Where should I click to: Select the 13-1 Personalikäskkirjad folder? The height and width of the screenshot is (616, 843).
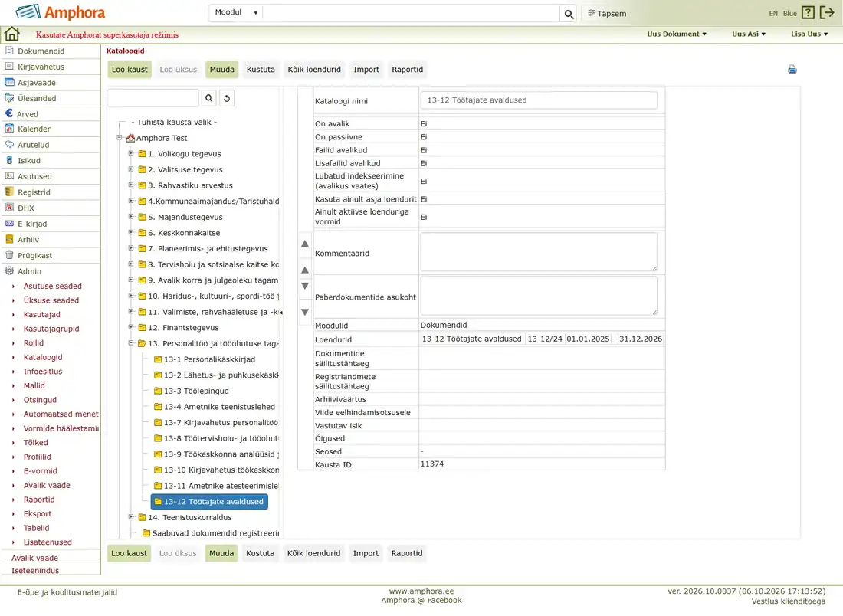tap(209, 359)
